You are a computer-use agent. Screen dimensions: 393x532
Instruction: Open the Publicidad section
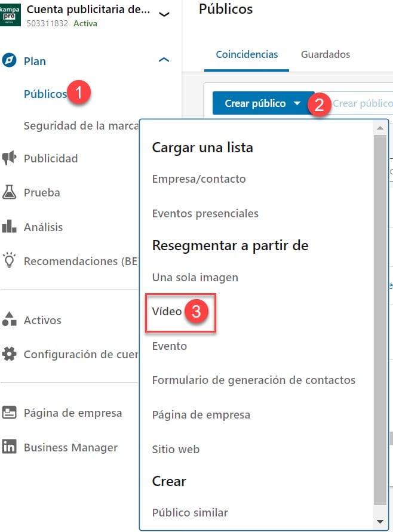pos(51,158)
